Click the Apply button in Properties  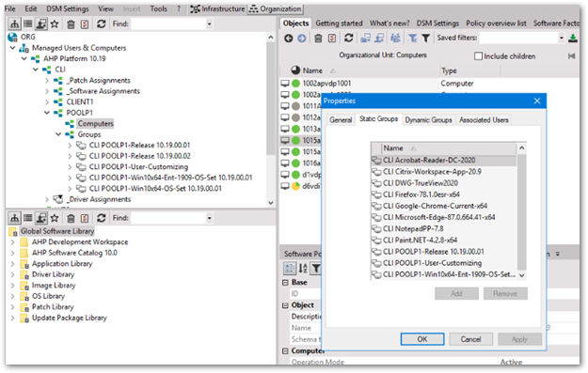[x=519, y=339]
